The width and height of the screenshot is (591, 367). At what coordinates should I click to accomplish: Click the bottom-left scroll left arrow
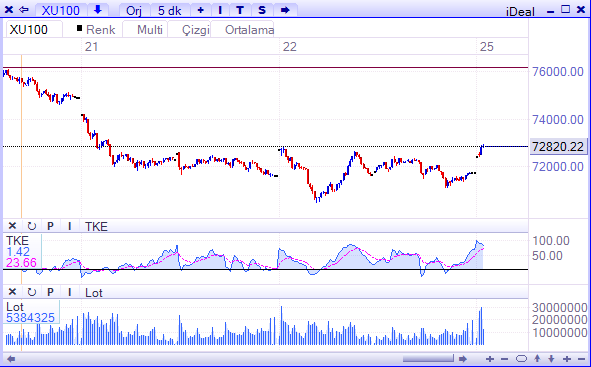click(x=11, y=359)
